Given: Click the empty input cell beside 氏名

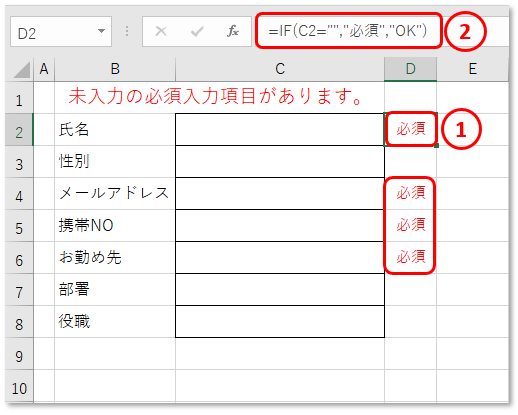Looking at the screenshot, I should 280,130.
